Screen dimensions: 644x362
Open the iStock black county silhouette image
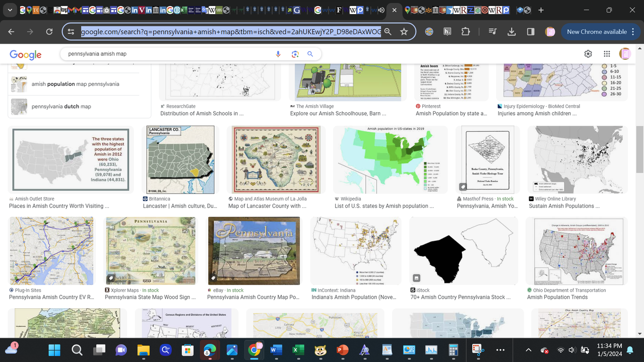click(x=463, y=251)
